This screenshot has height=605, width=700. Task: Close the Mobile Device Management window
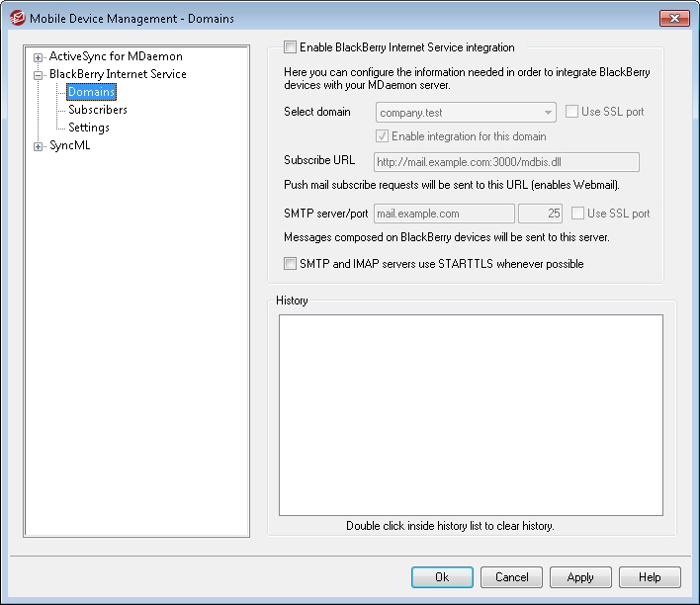(x=674, y=19)
